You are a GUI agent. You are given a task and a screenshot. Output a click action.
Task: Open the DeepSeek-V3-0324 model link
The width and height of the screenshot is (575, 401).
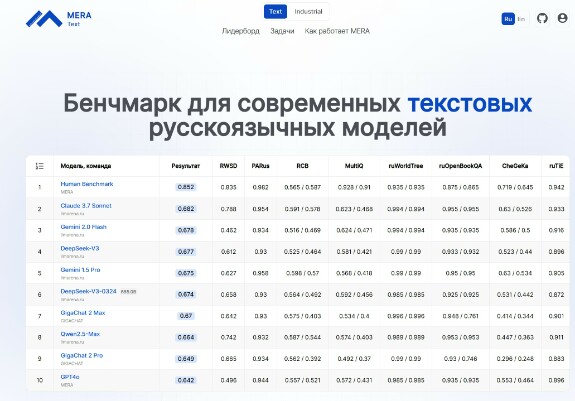point(88,291)
